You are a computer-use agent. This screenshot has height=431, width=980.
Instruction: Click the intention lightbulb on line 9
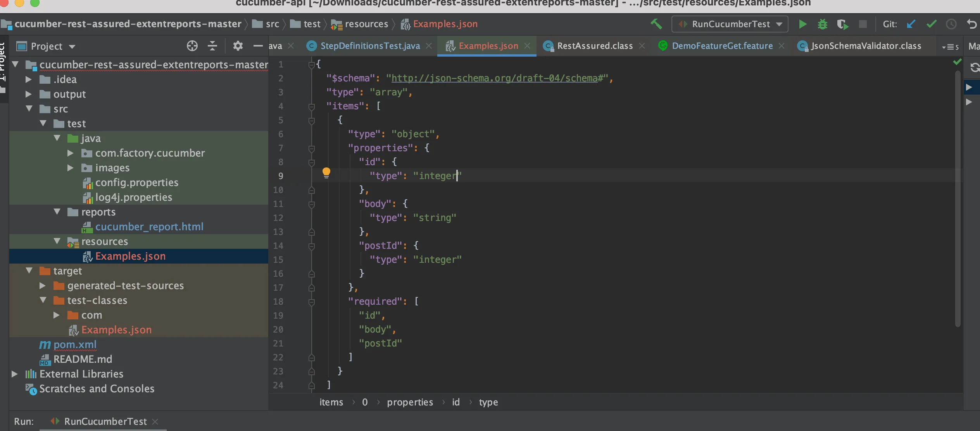(326, 172)
